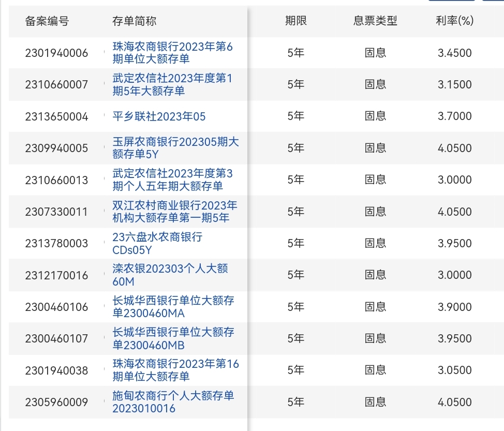
Task: Open 玉屏农商银行202305期大额存单5Y link
Action: point(175,148)
